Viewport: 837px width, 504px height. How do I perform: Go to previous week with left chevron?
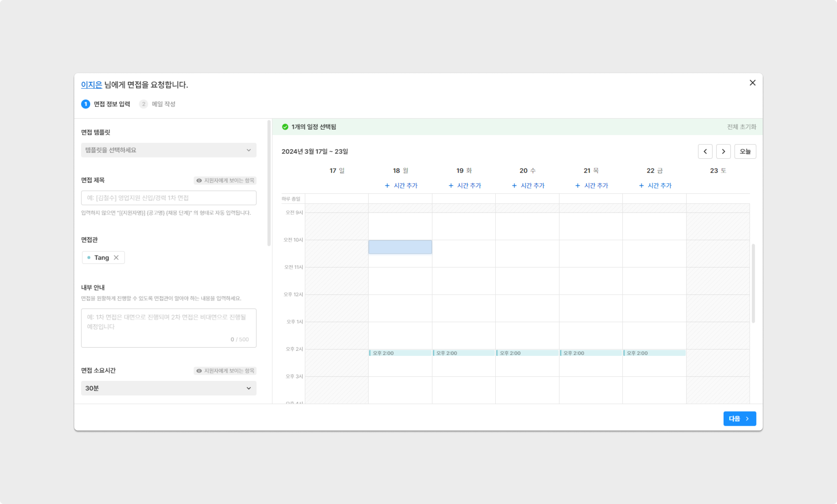[x=705, y=151]
